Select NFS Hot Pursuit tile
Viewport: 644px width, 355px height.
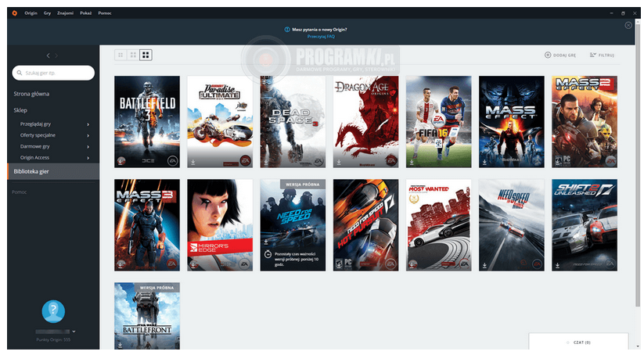[x=366, y=225]
